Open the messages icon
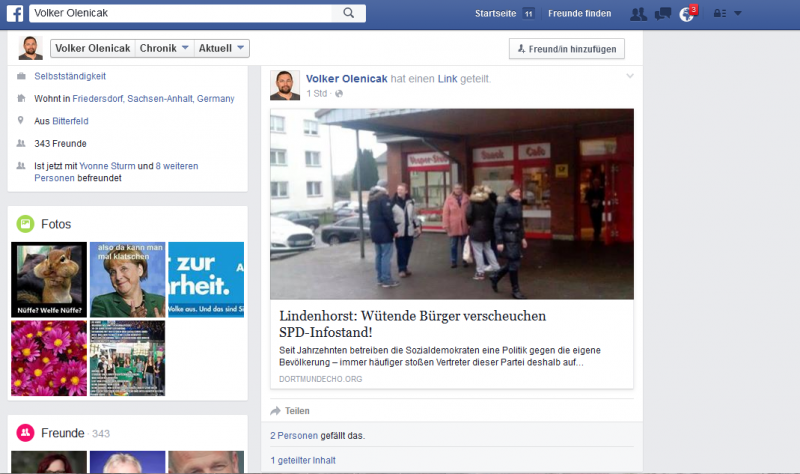 (x=662, y=14)
